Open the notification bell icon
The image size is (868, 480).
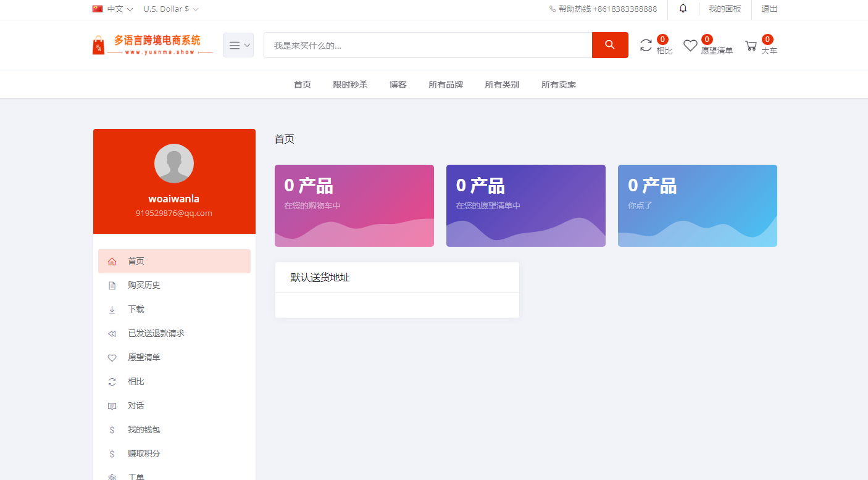(683, 9)
